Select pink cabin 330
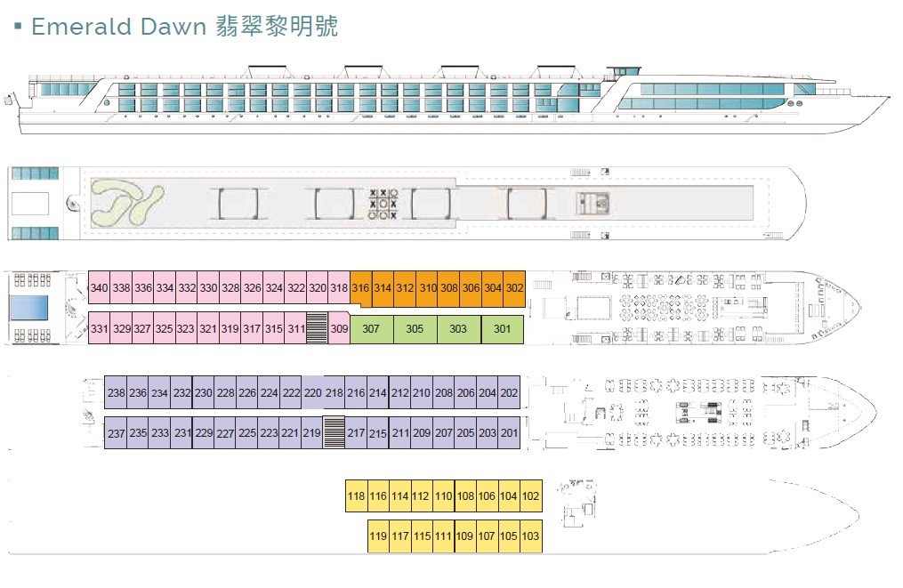This screenshot has height=588, width=903. [208, 287]
